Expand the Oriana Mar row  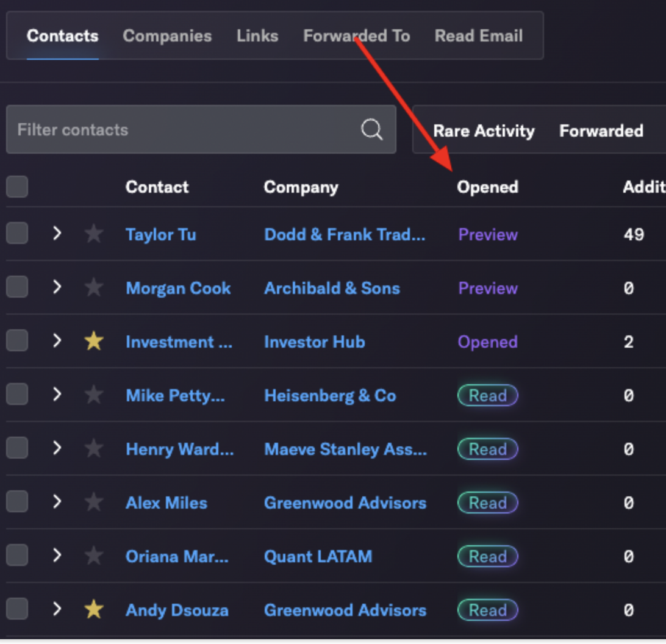point(57,555)
